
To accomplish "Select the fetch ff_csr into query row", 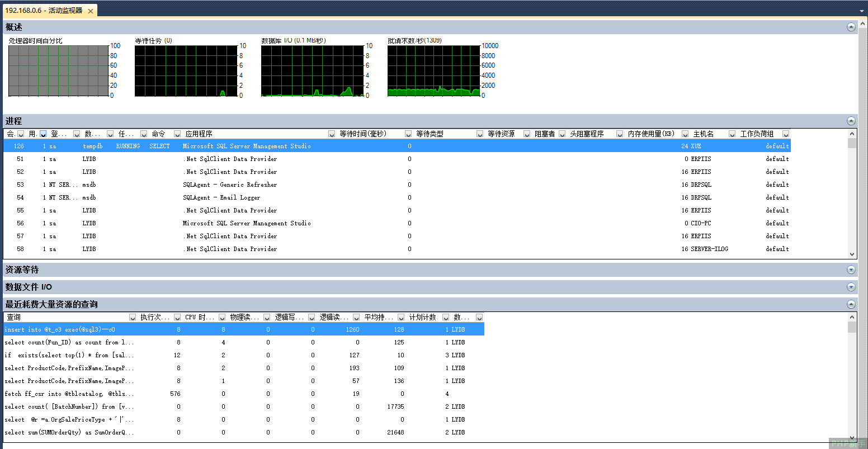I will 244,394.
